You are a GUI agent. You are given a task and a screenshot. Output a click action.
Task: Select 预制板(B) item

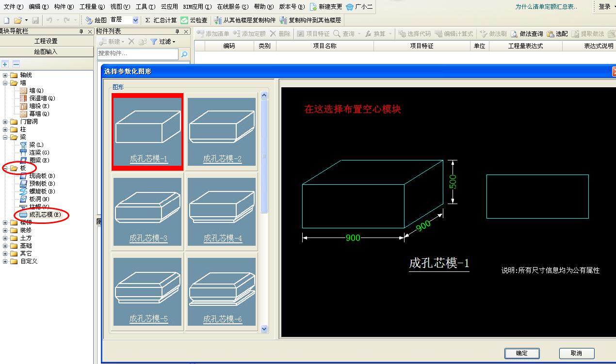[37, 184]
